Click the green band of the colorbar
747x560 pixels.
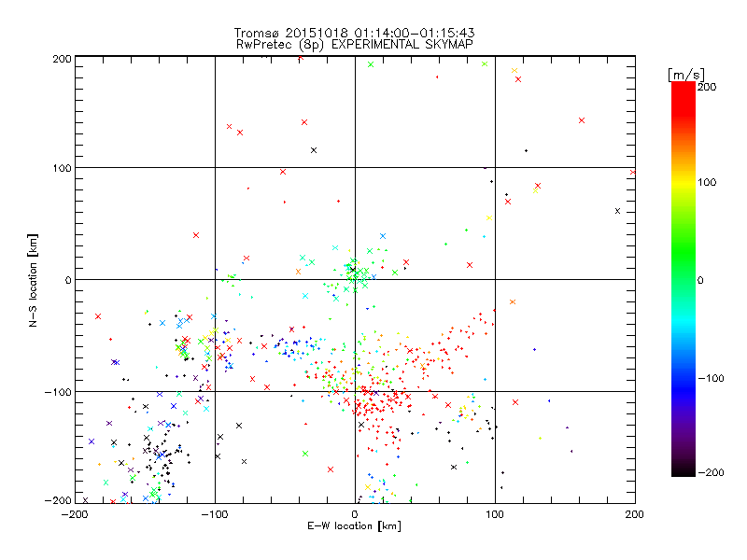pos(684,247)
